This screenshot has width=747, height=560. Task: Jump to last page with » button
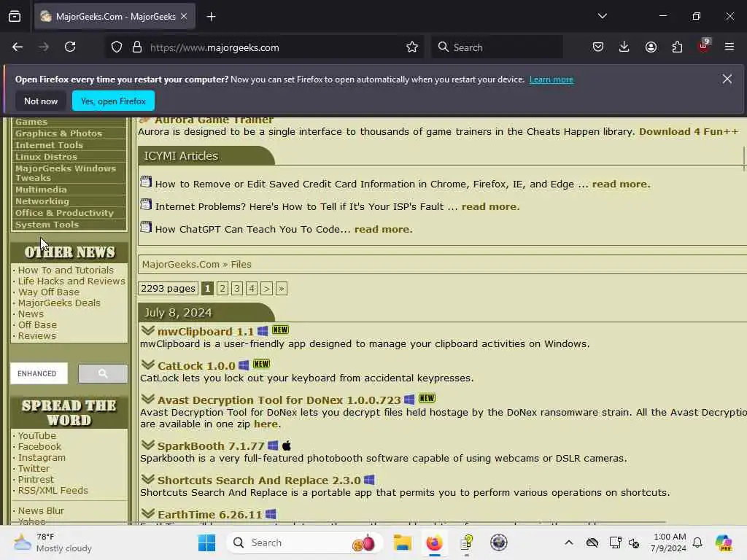pyautogui.click(x=282, y=289)
